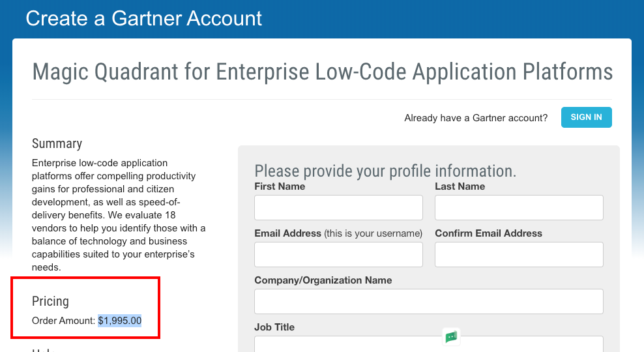This screenshot has height=352, width=644.
Task: Click the highlighted $1,995.00 order amount
Action: coord(119,320)
